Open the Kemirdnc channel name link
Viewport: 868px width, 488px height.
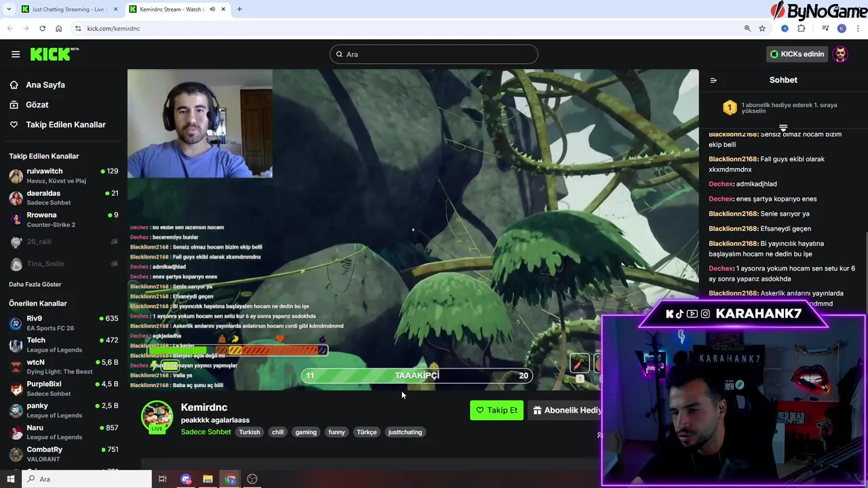pos(204,407)
